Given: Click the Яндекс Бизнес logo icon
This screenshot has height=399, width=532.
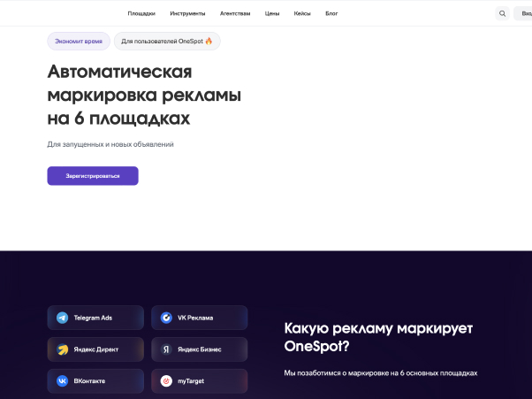Looking at the screenshot, I should (166, 349).
